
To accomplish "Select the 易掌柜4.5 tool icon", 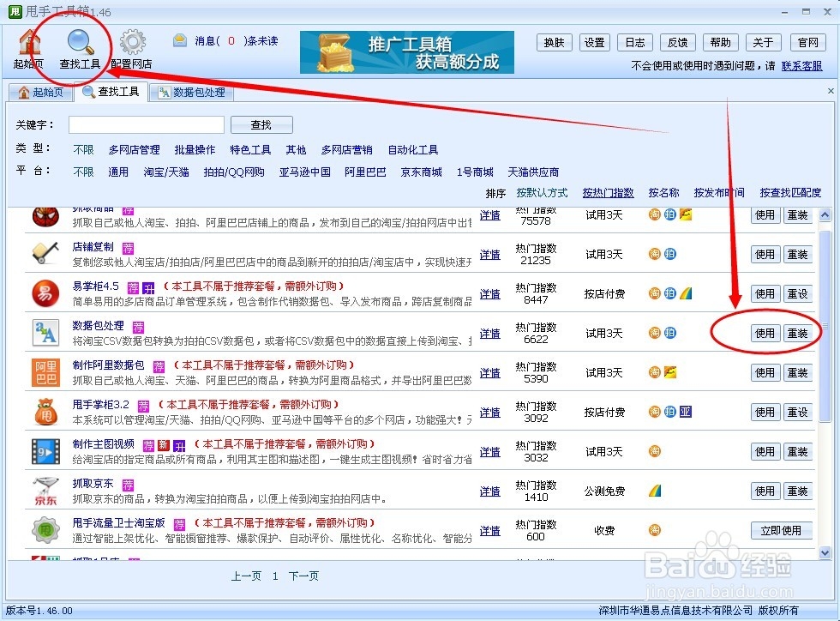I will [45, 293].
